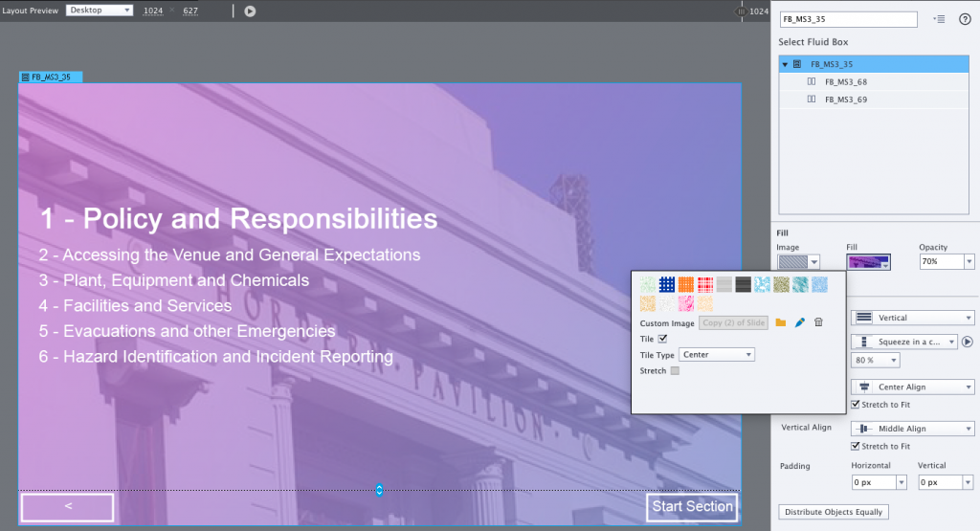Select the dark blue grid pattern tile
Screen dimensions: 980x531
(667, 283)
